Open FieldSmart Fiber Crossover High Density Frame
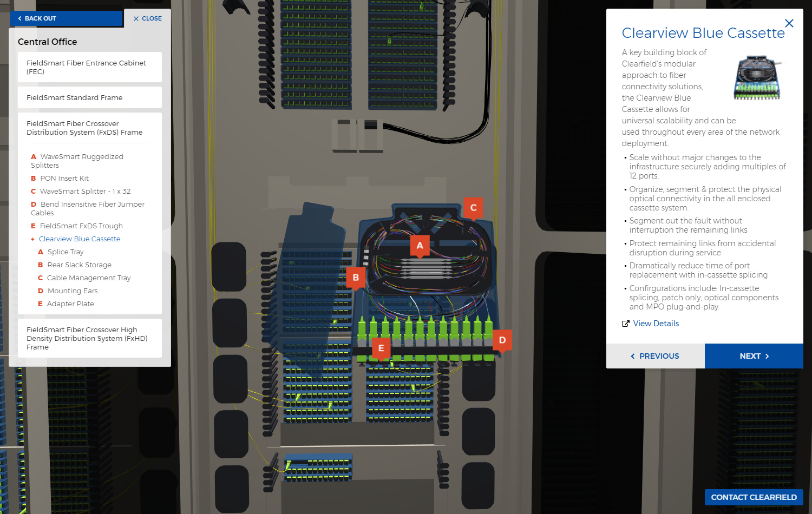 90,338
